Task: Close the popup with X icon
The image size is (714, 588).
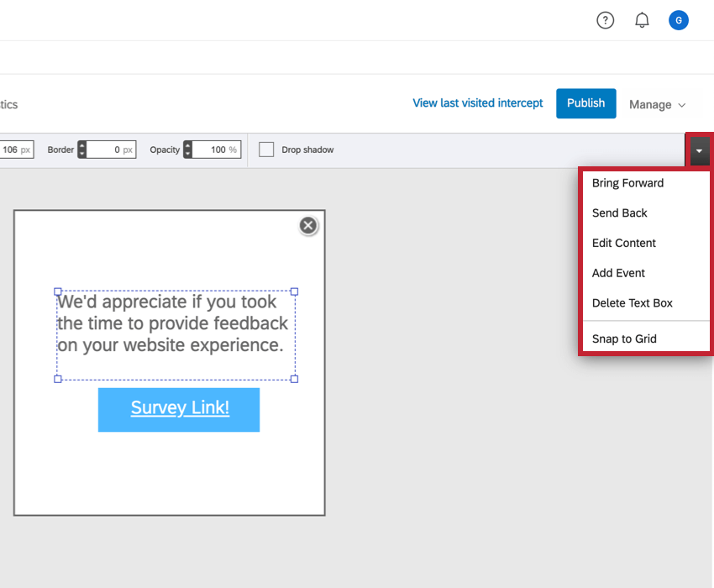Action: coord(308,225)
